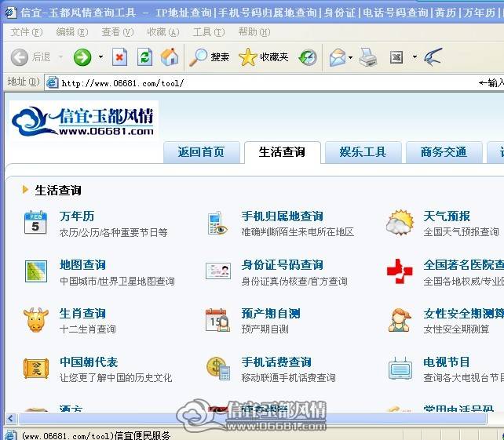Open the 工具(T) menu
This screenshot has height=440, width=504.
209,32
